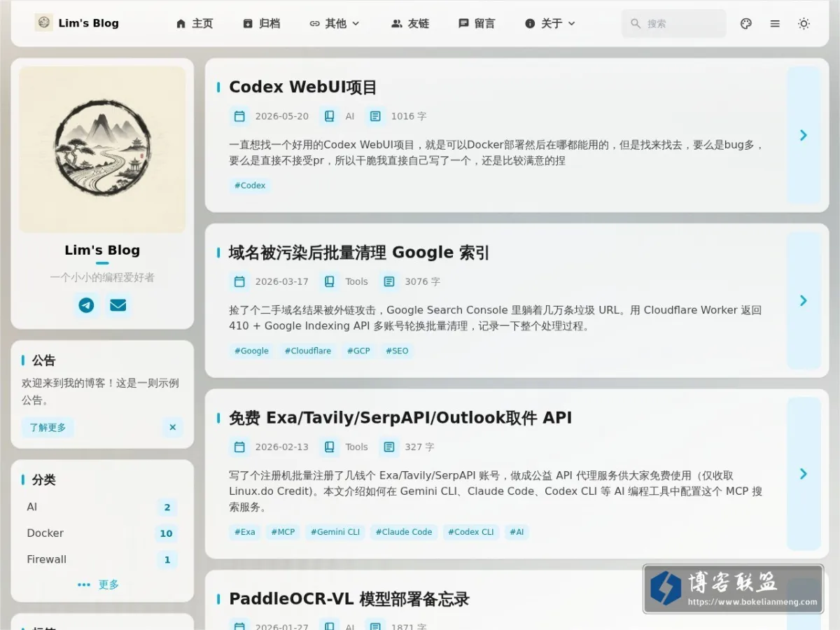Open the 留言 message board page
The height and width of the screenshot is (630, 840).
pos(477,23)
